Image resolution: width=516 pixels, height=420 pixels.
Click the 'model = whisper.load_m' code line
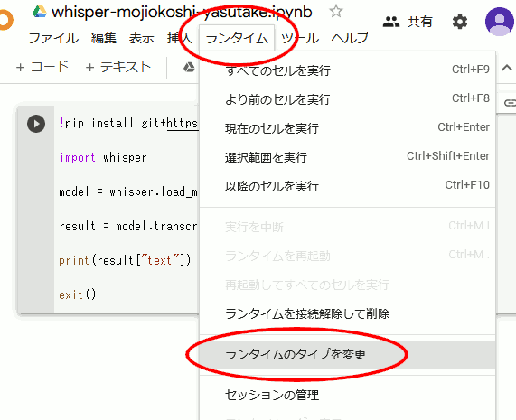point(128,191)
